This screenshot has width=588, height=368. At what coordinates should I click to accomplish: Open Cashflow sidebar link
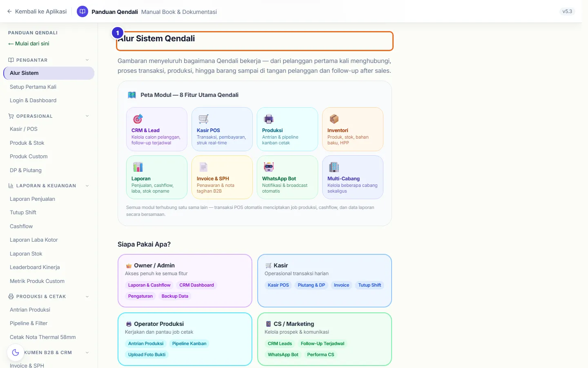(x=49, y=226)
